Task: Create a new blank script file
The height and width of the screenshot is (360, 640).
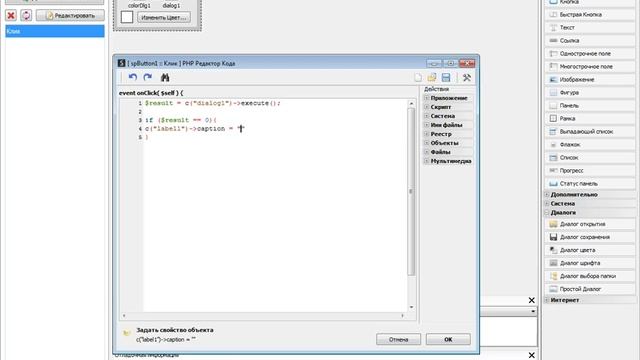Action: point(418,78)
